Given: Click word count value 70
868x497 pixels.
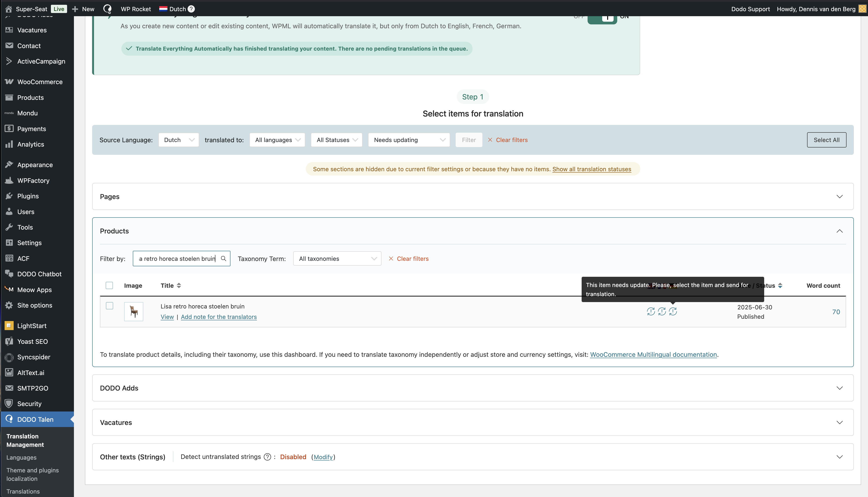Looking at the screenshot, I should tap(836, 312).
